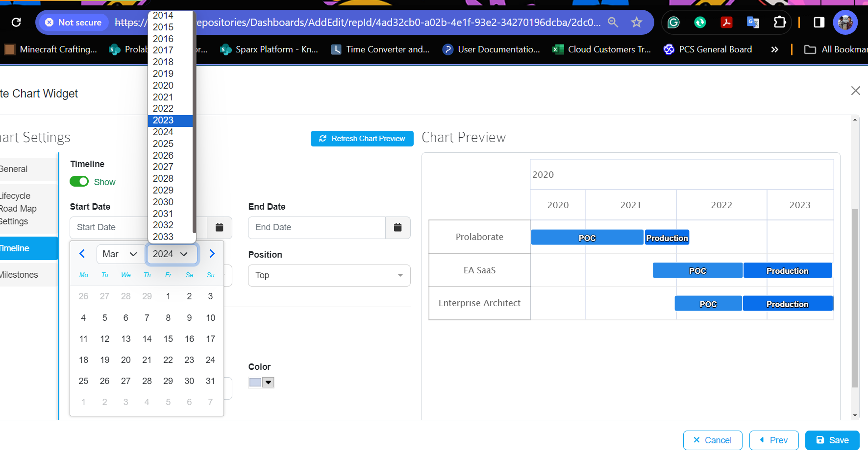Open the Minecraft Crafting bookmark
Viewport: 868px width, 458px height.
51,49
